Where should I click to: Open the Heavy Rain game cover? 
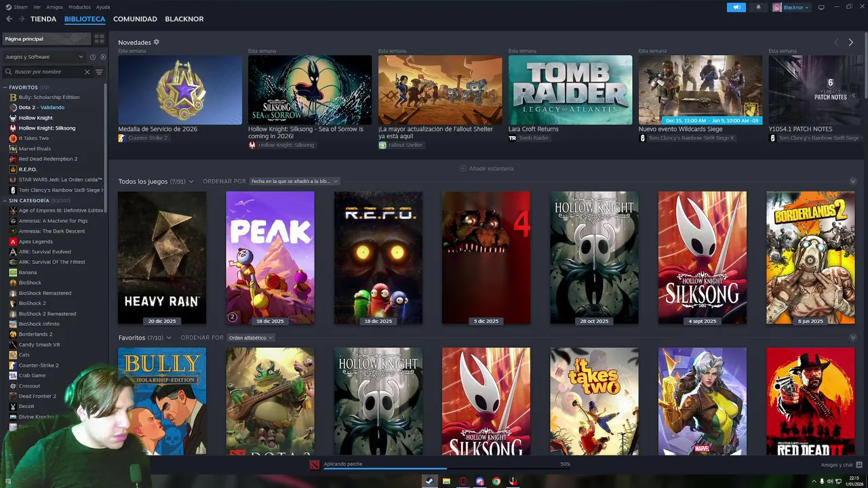162,258
